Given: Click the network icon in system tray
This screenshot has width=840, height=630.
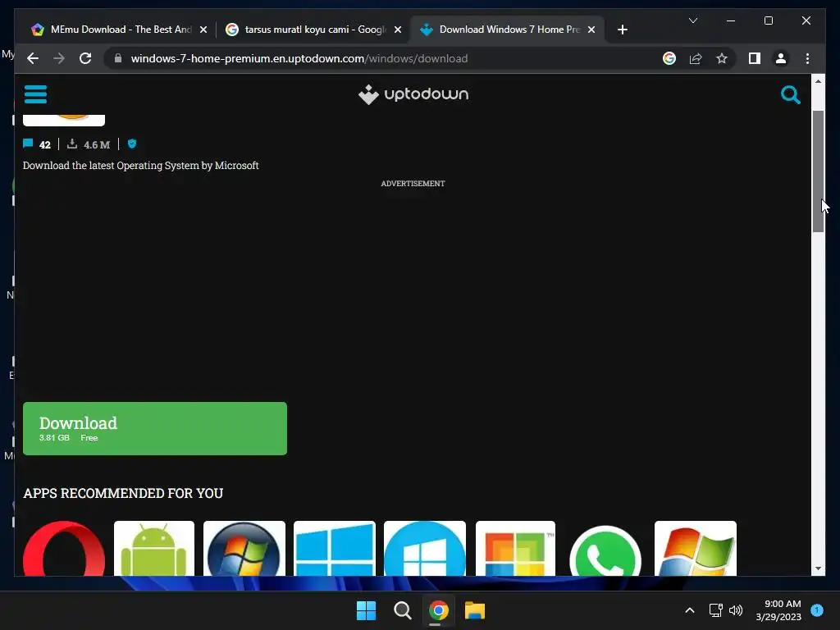Looking at the screenshot, I should click(715, 610).
